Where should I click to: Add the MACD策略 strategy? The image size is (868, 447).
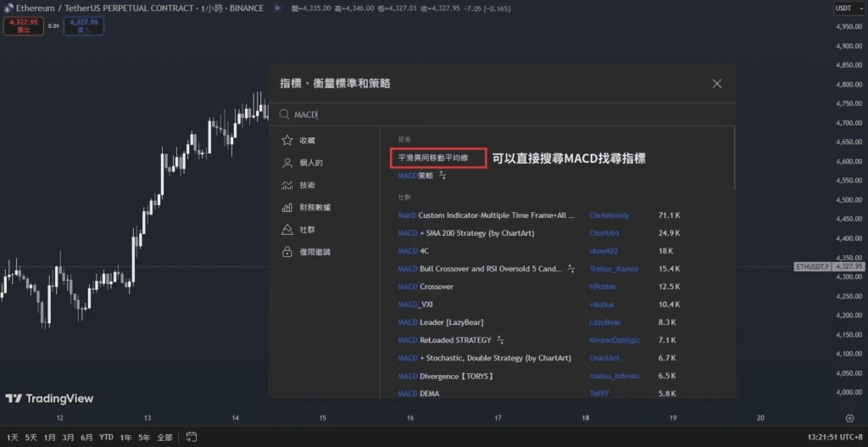(415, 176)
